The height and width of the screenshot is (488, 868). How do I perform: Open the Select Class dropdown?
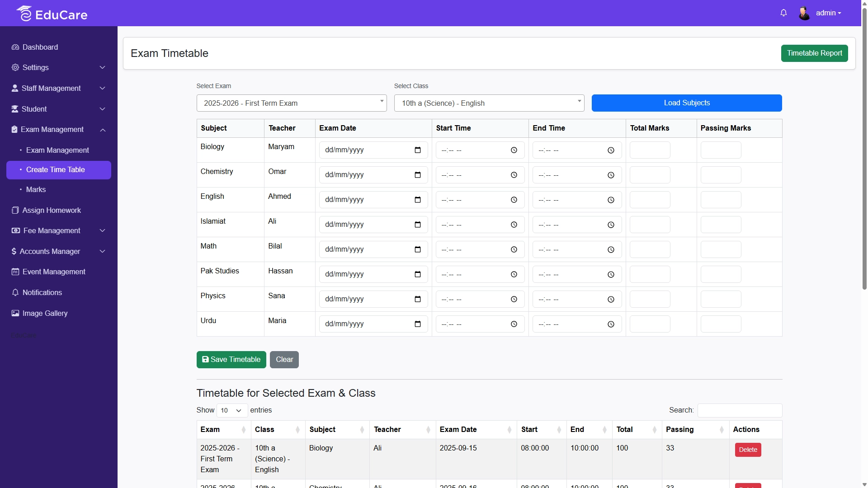[x=489, y=103]
